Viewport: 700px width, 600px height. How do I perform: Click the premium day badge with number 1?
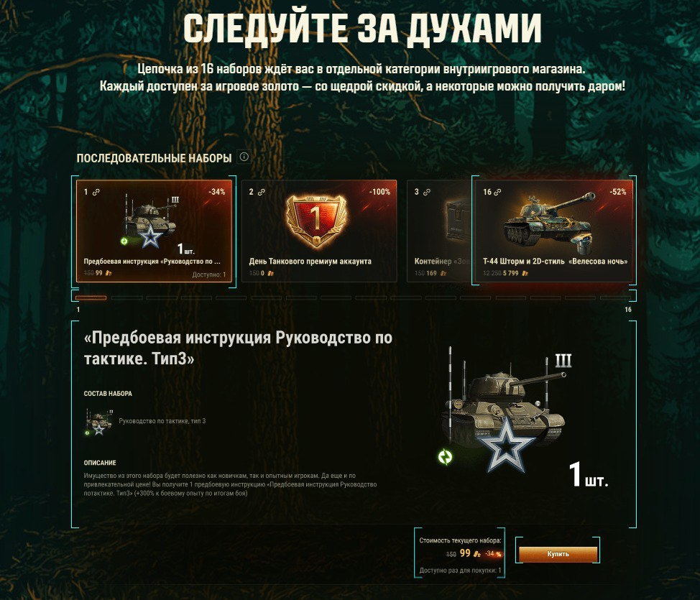click(316, 220)
